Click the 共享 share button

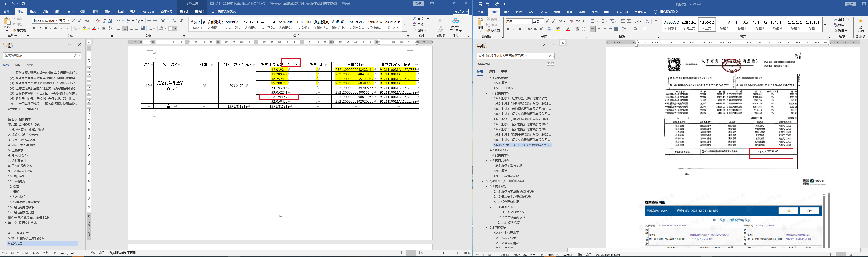coord(460,12)
